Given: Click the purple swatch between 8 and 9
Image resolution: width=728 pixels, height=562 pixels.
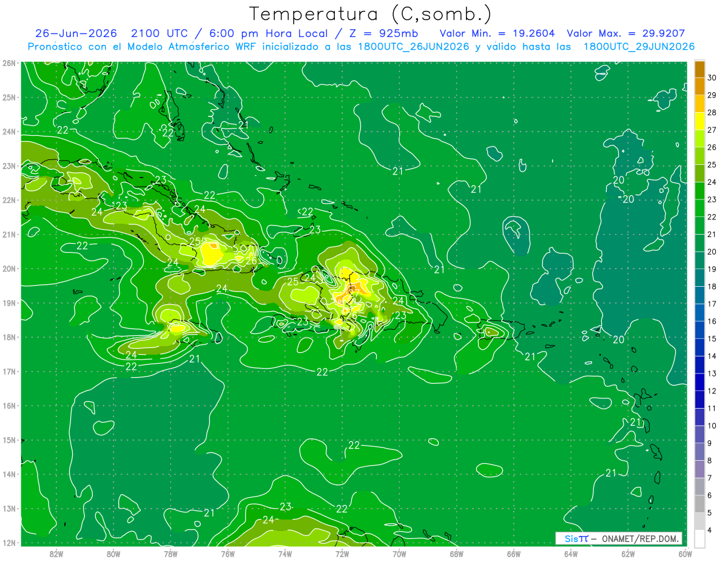Looking at the screenshot, I should tap(699, 452).
